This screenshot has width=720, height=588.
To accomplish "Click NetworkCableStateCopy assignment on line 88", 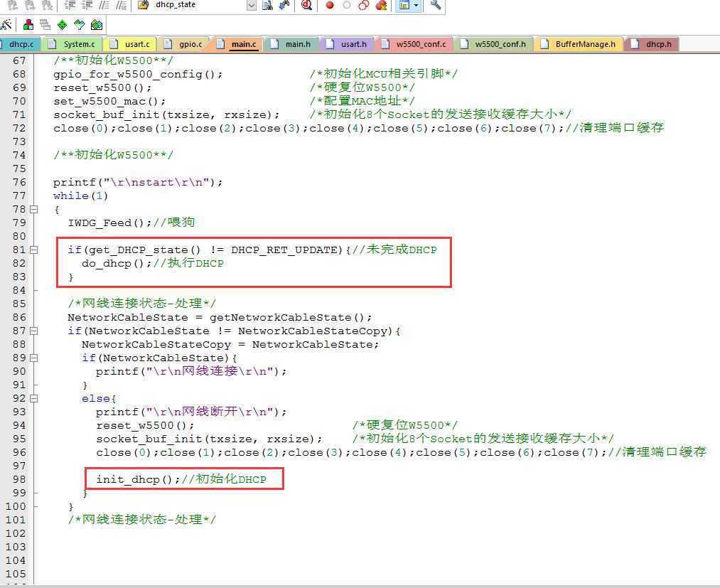I will pyautogui.click(x=230, y=345).
